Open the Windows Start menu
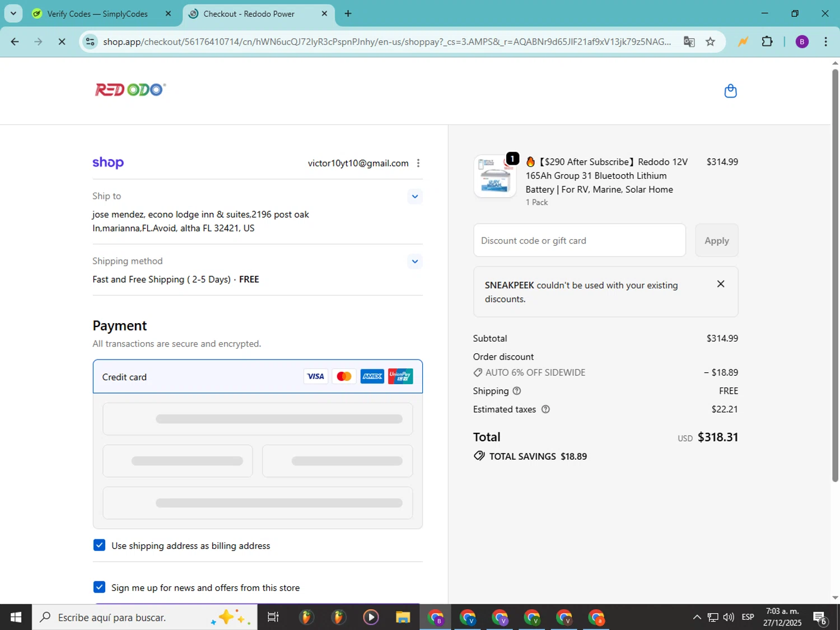 (16, 617)
